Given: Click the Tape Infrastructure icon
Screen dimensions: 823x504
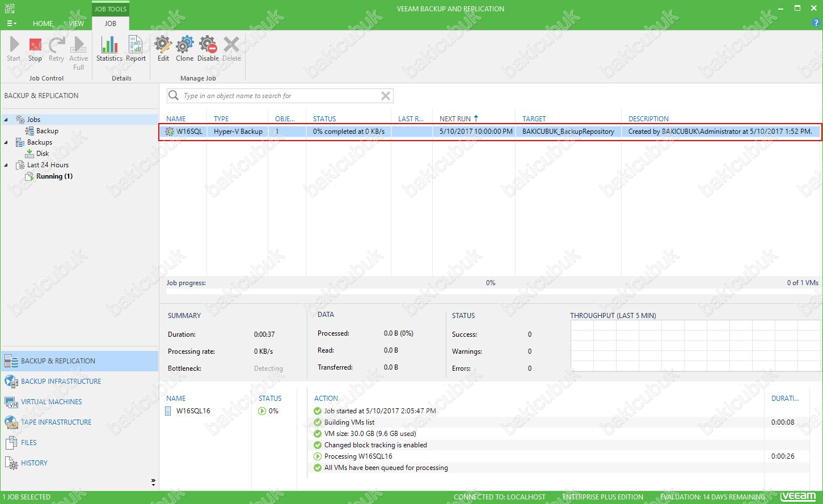Looking at the screenshot, I should pos(11,422).
